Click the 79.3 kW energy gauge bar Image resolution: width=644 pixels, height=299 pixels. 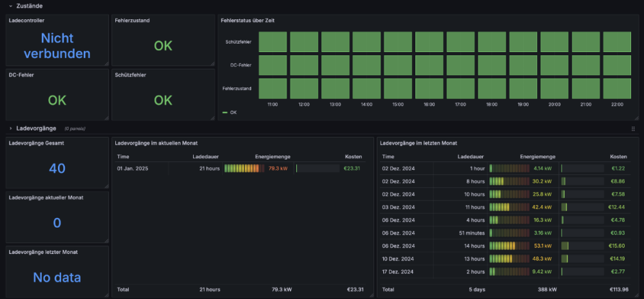click(243, 168)
